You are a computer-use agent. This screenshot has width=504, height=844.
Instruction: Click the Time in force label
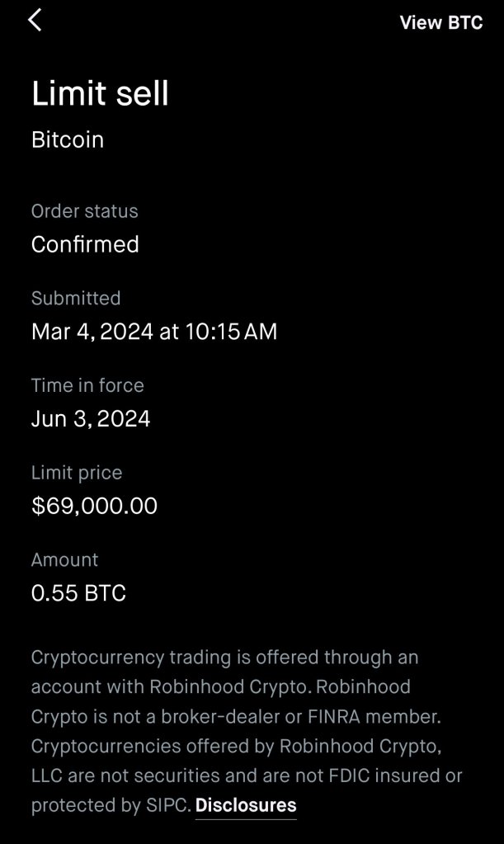click(87, 385)
